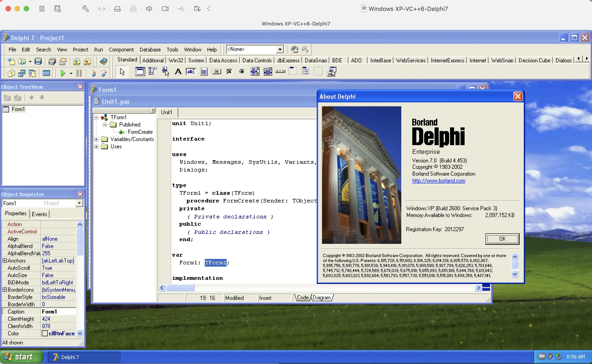
Task: Select the Frames component icon
Action: 140,71
